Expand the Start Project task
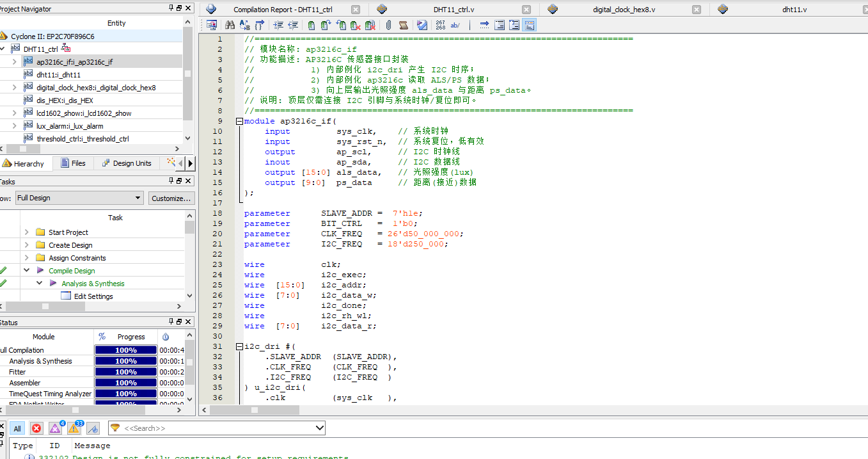 [x=27, y=232]
